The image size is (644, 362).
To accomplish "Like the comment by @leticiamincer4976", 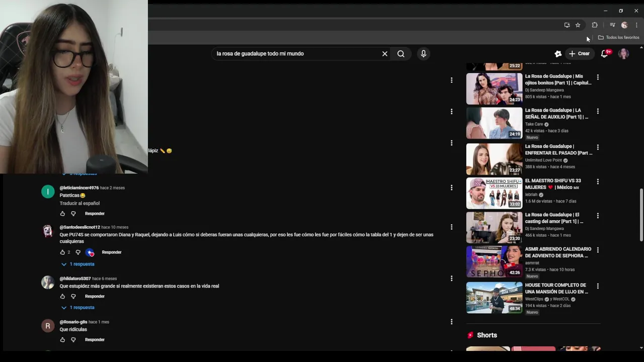I will (62, 214).
